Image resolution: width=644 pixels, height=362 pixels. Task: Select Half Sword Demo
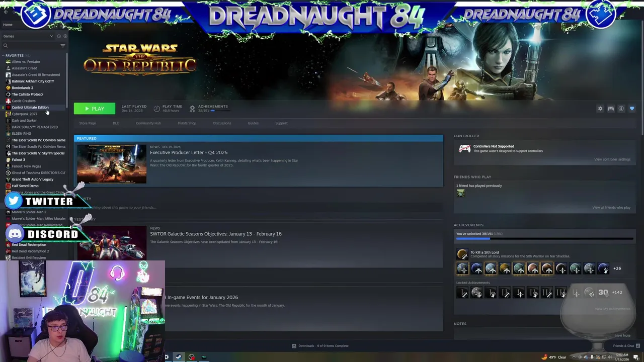pos(25,186)
